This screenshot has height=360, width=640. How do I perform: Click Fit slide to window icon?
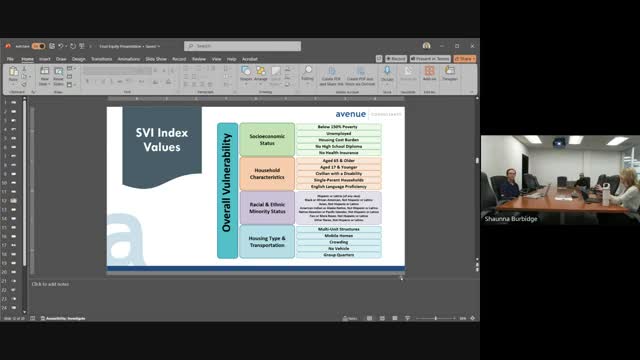point(473,318)
